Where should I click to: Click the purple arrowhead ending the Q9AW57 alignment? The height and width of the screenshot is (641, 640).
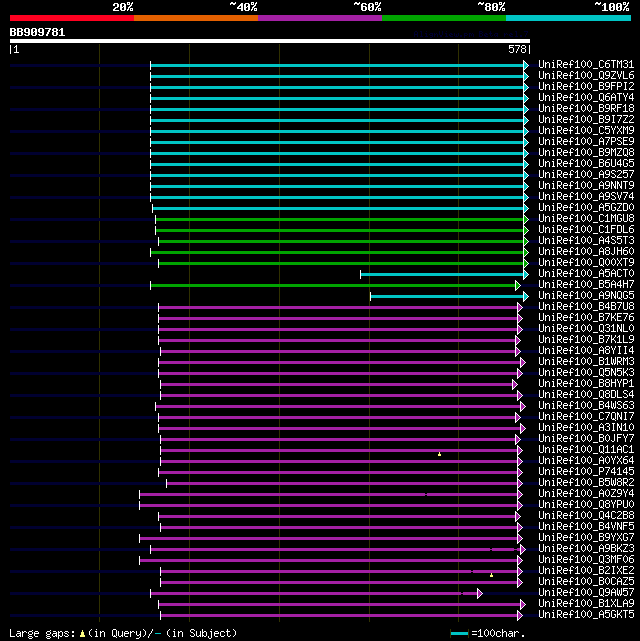480,594
